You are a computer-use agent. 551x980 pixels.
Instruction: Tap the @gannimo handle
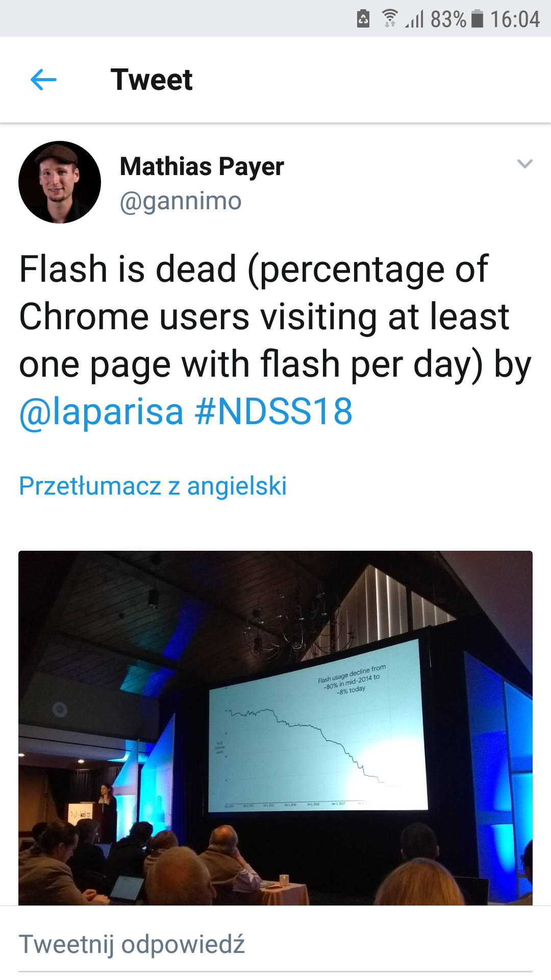pos(181,201)
